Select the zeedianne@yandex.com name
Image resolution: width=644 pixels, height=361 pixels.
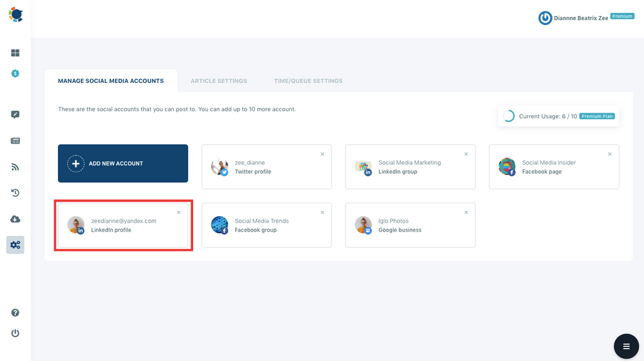pos(124,221)
